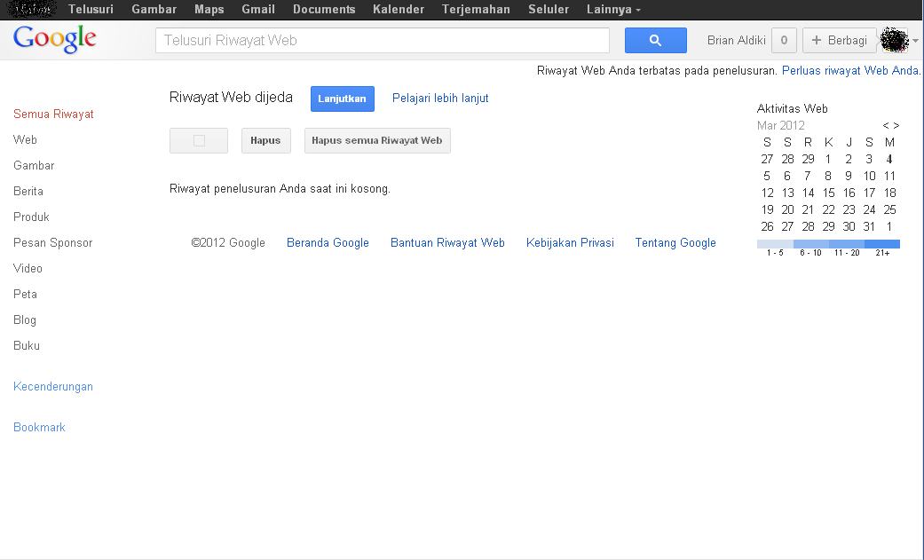The image size is (924, 560).
Task: Select Pesan Sponsor in the sidebar
Action: pos(53,243)
